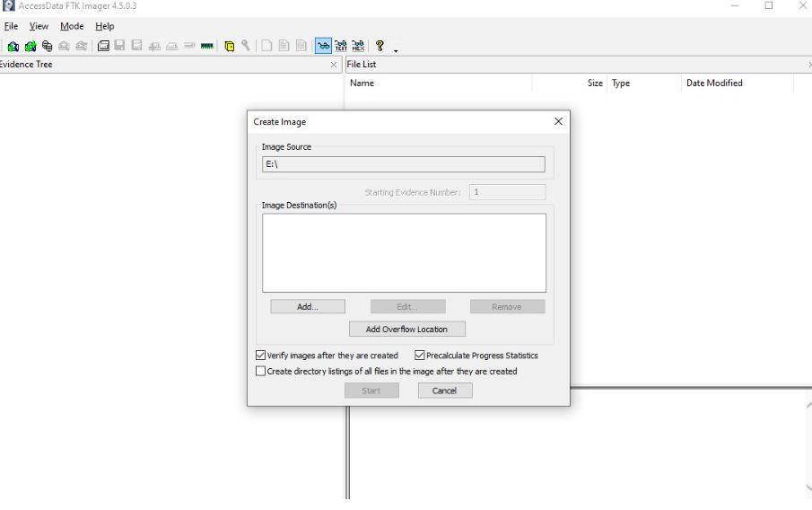
Task: Open the Help menu
Action: 105,26
